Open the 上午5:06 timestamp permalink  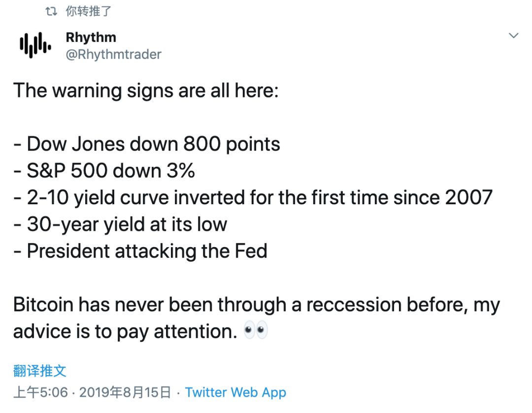(41, 392)
